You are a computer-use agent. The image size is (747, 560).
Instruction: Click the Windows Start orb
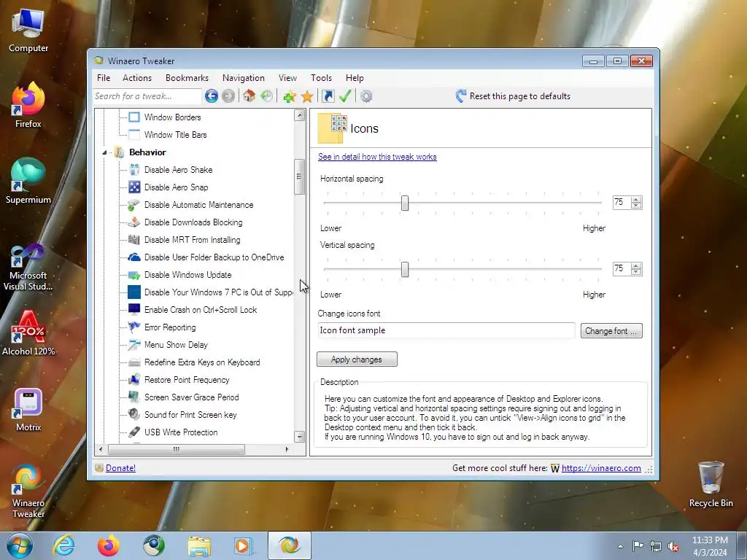tap(20, 545)
